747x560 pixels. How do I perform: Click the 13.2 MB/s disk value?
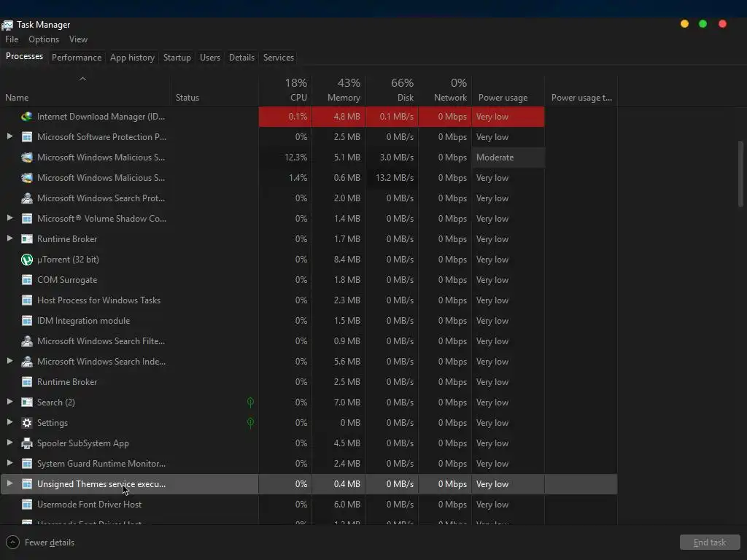pyautogui.click(x=395, y=178)
